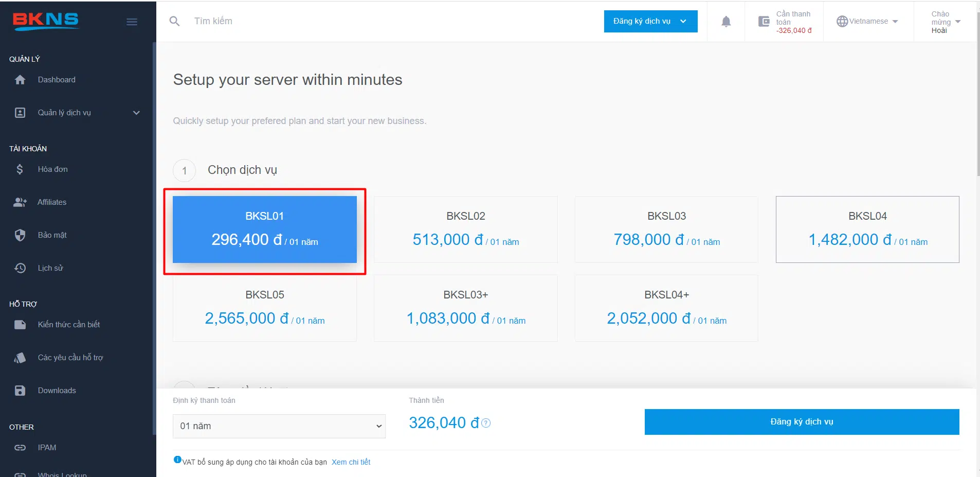This screenshot has height=477, width=980.
Task: Click Cần thanh toán balance text
Action: point(793,22)
